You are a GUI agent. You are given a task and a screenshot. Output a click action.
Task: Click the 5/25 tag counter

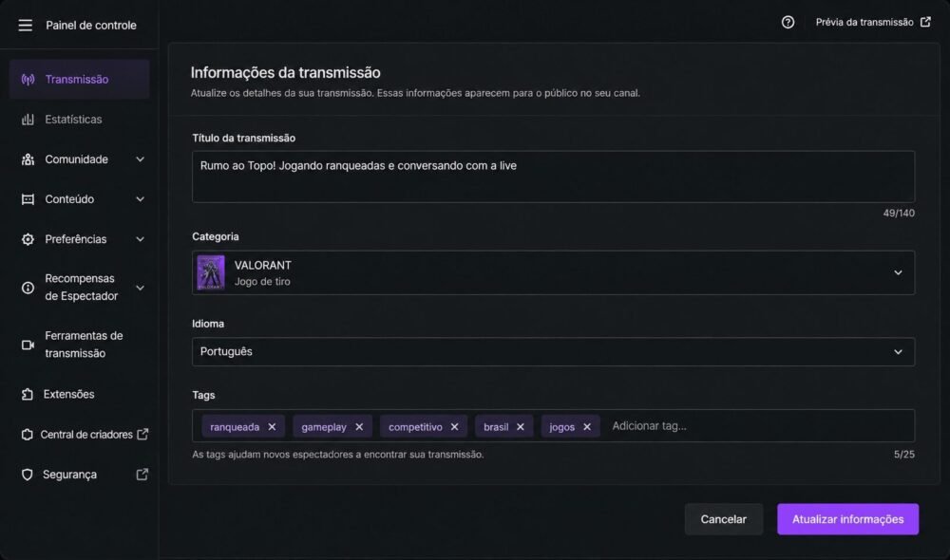click(x=904, y=454)
